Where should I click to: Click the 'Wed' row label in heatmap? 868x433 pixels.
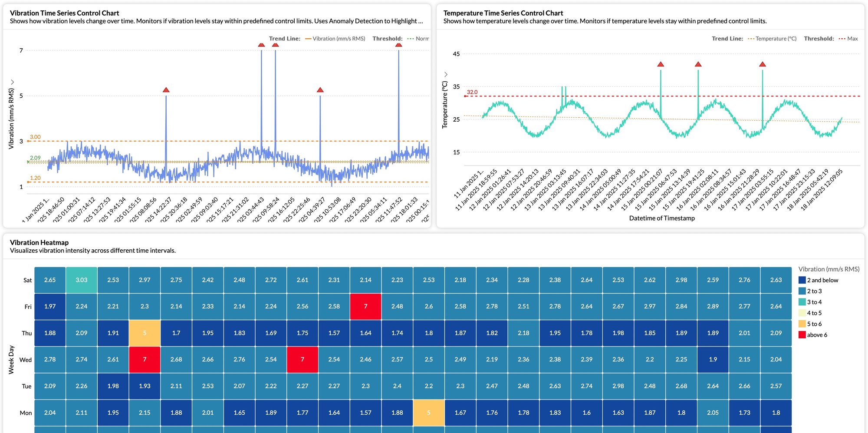pyautogui.click(x=26, y=360)
